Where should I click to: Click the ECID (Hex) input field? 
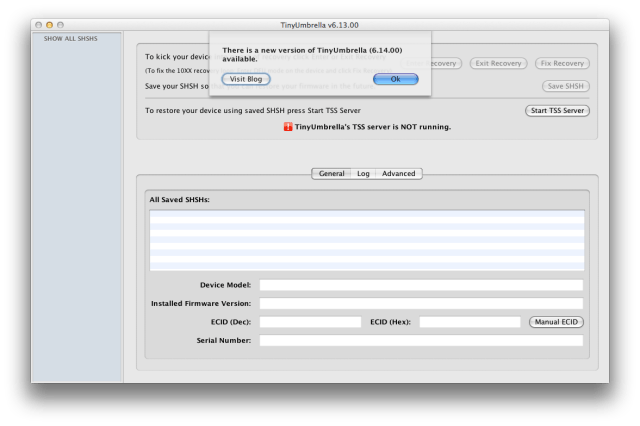coord(470,322)
